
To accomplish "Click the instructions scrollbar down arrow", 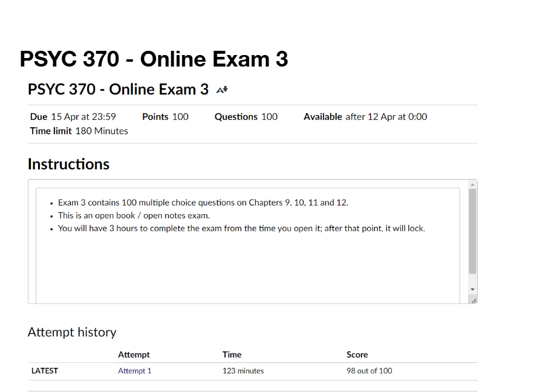I will pos(473,290).
